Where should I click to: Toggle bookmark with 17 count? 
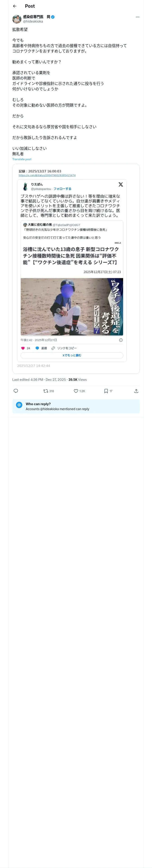[108, 391]
